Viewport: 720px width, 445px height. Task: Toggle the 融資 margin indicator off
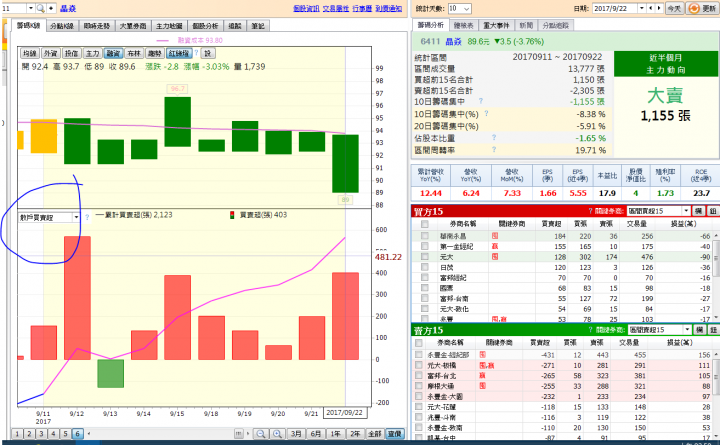113,53
